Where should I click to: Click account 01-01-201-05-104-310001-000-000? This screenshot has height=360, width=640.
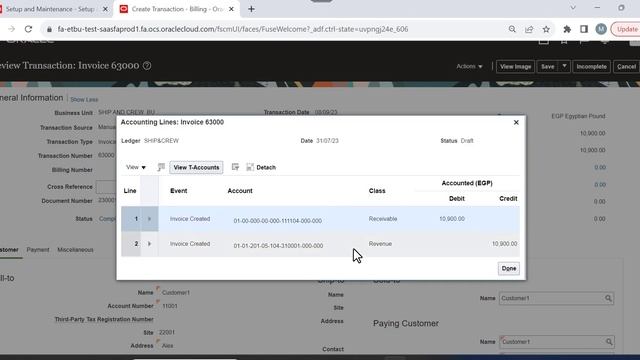278,246
